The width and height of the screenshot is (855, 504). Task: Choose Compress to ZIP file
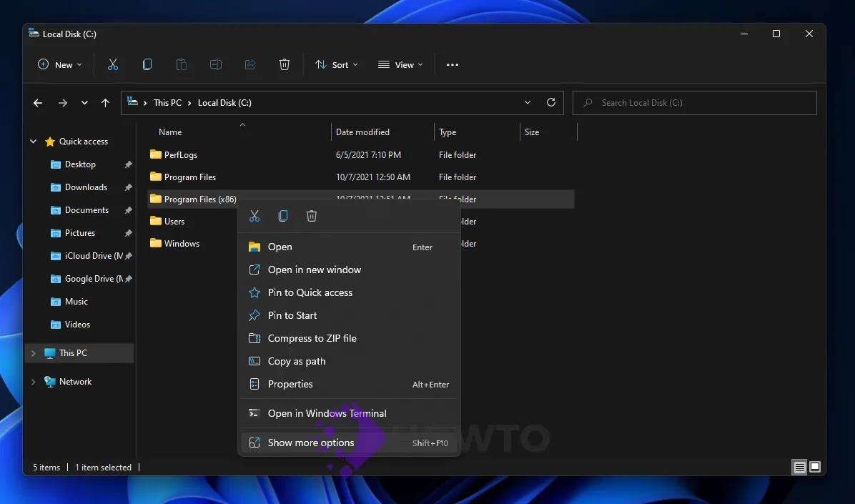coord(349,338)
